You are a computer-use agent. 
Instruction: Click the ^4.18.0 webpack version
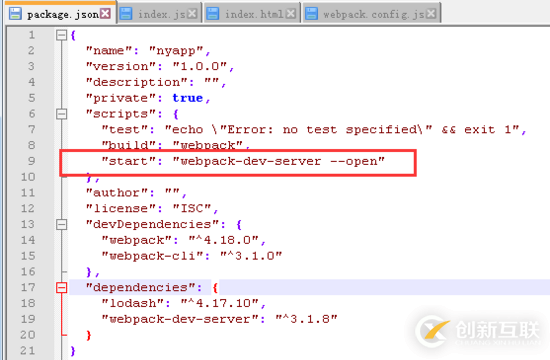click(223, 240)
